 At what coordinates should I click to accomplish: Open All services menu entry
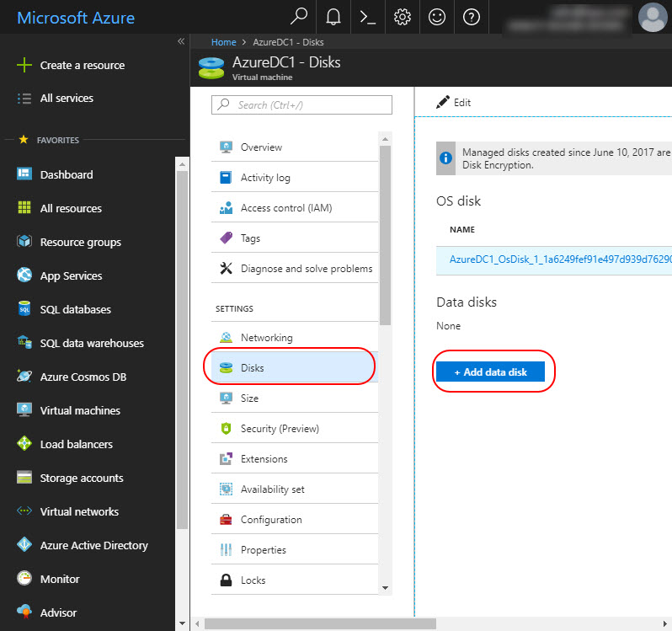[67, 99]
